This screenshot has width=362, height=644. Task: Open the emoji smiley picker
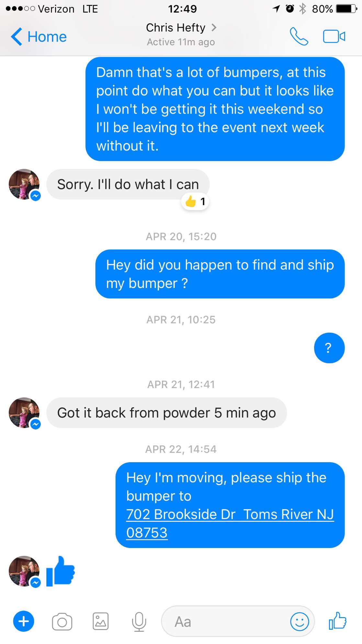click(300, 622)
